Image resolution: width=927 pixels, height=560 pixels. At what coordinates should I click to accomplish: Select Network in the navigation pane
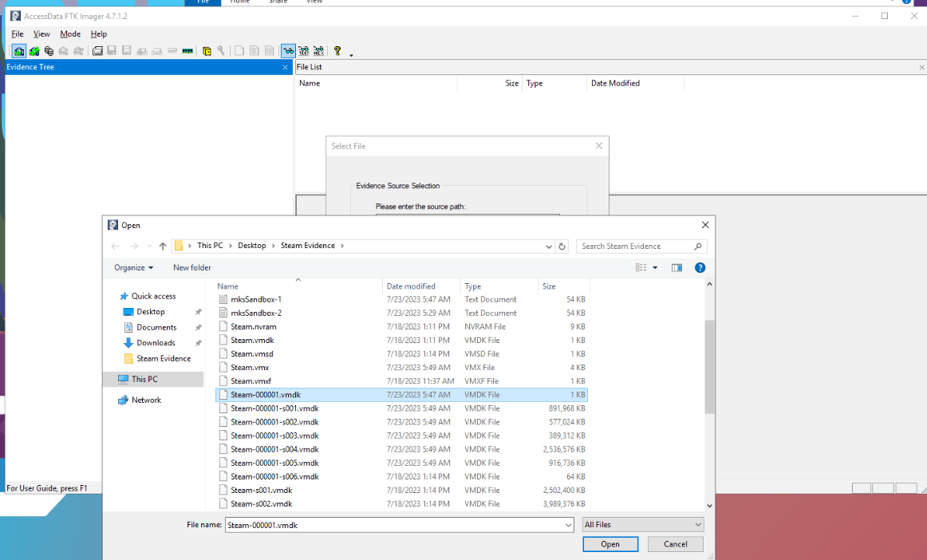click(146, 400)
